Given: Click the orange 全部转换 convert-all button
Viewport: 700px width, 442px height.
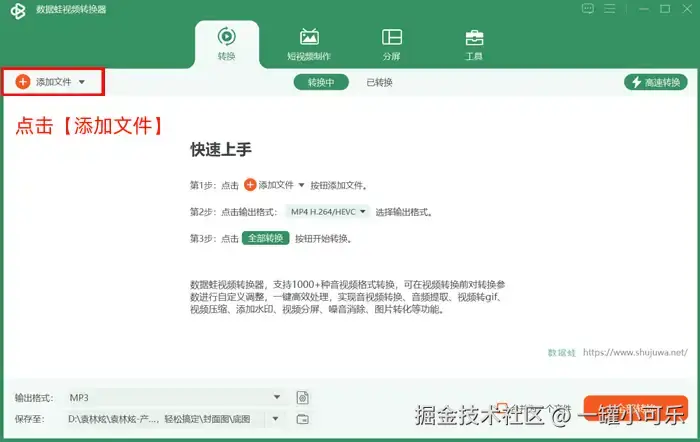Looking at the screenshot, I should 636,409.
